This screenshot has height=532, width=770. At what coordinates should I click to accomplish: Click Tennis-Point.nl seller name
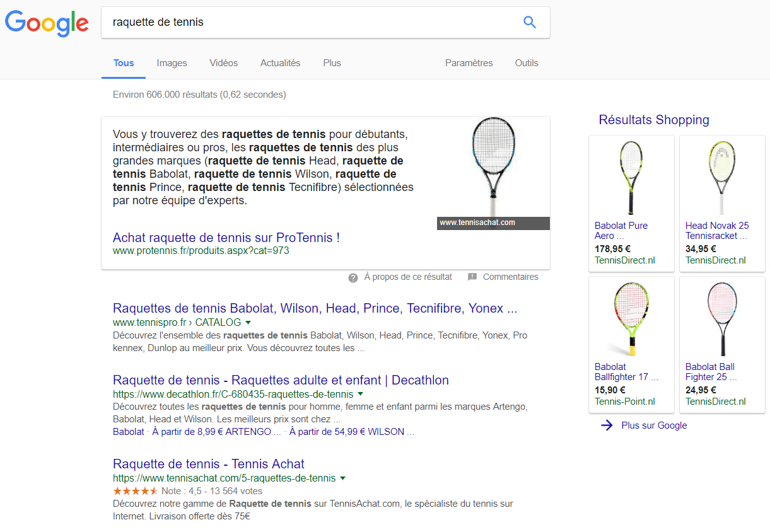(x=625, y=402)
